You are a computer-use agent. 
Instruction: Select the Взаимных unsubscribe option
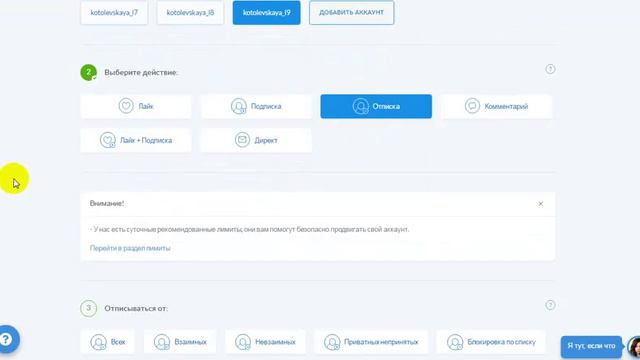pyautogui.click(x=180, y=342)
